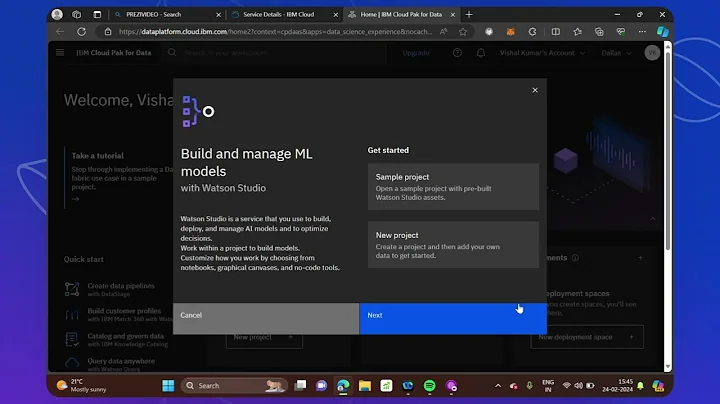Image resolution: width=720 pixels, height=404 pixels.
Task: Close the Build and manage ML models dialog
Action: pos(535,90)
